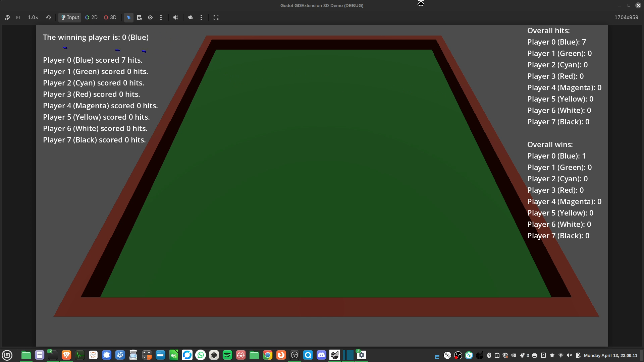The height and width of the screenshot is (362, 644).
Task: Click the Linux Mint start menu button
Action: (x=7, y=355)
